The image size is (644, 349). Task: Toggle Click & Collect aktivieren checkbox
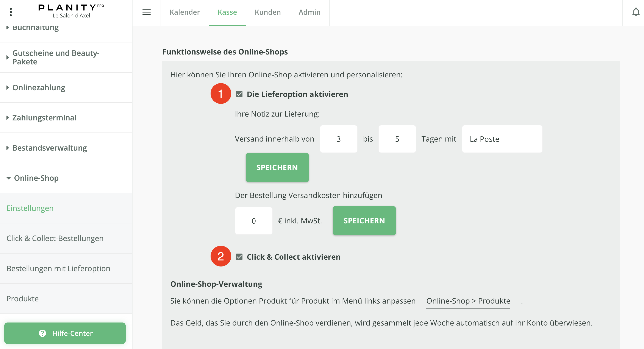coord(239,257)
